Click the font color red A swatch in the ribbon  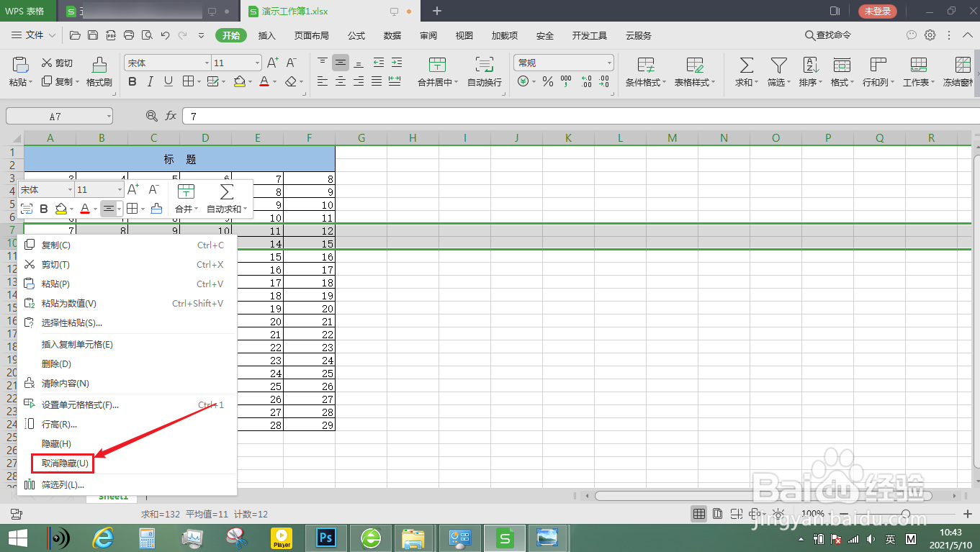click(x=264, y=82)
